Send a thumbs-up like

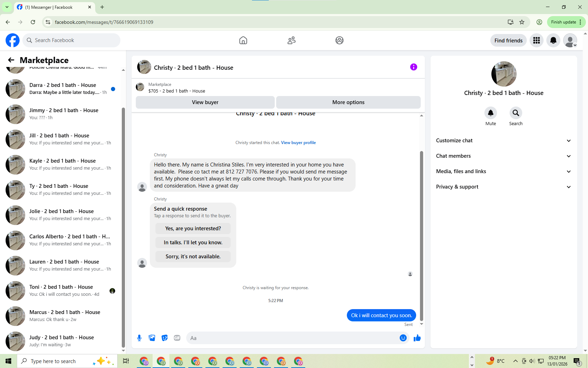click(x=417, y=338)
